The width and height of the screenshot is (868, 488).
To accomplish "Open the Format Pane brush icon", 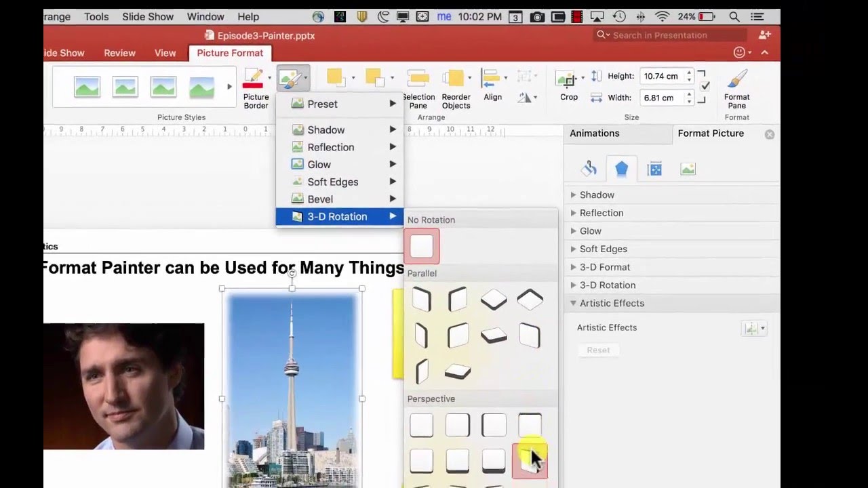I will [x=736, y=79].
